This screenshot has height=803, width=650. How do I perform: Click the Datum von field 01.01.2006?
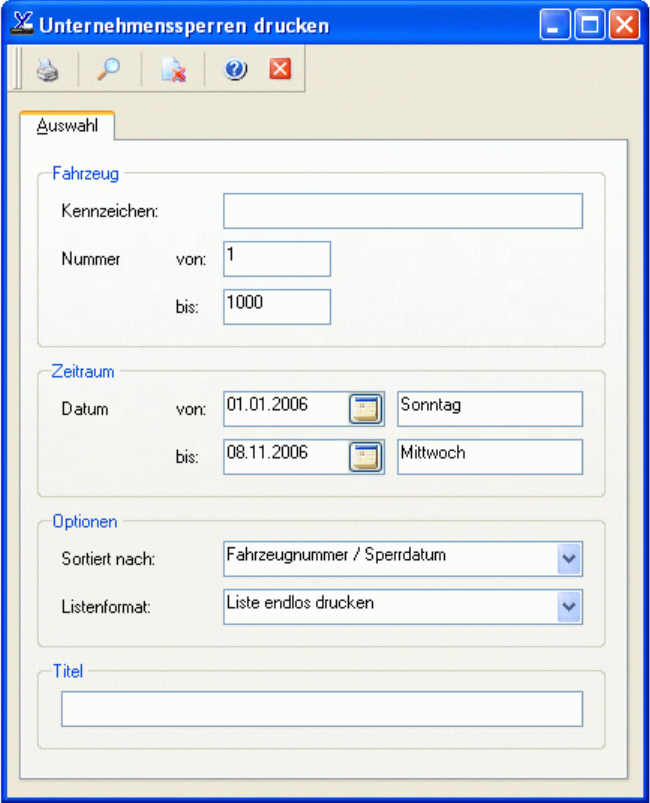tap(285, 409)
